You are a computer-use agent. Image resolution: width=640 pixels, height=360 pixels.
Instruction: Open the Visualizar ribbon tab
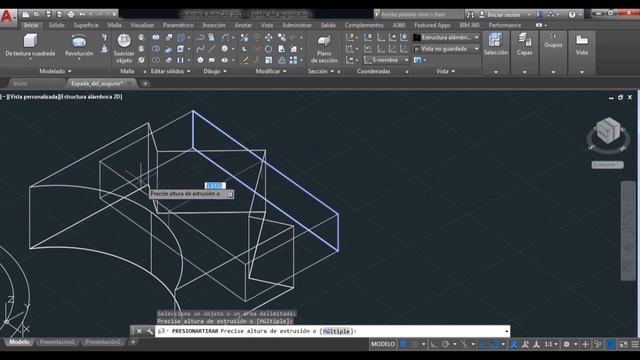[x=142, y=25]
